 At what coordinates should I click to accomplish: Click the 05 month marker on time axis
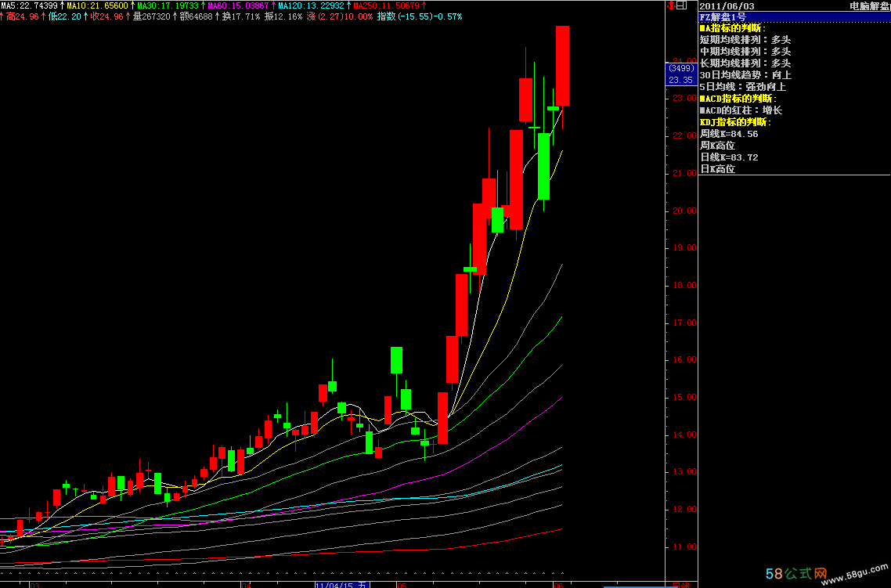(x=402, y=585)
